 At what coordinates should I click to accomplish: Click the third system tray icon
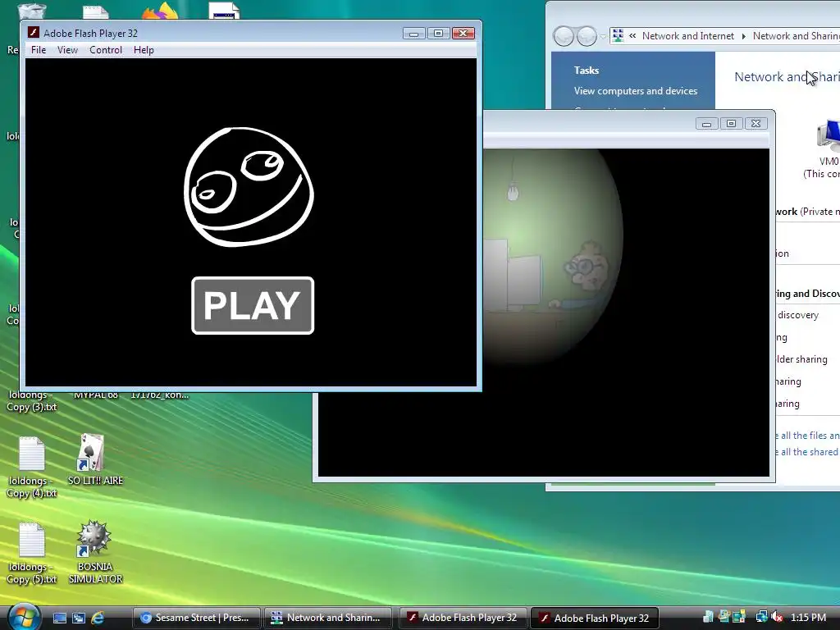click(739, 617)
